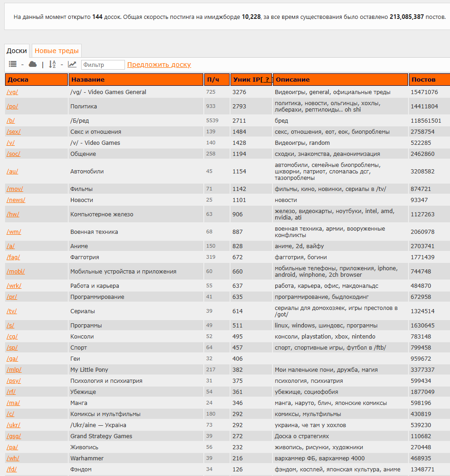Open the /s/ board link

pyautogui.click(x=10, y=326)
